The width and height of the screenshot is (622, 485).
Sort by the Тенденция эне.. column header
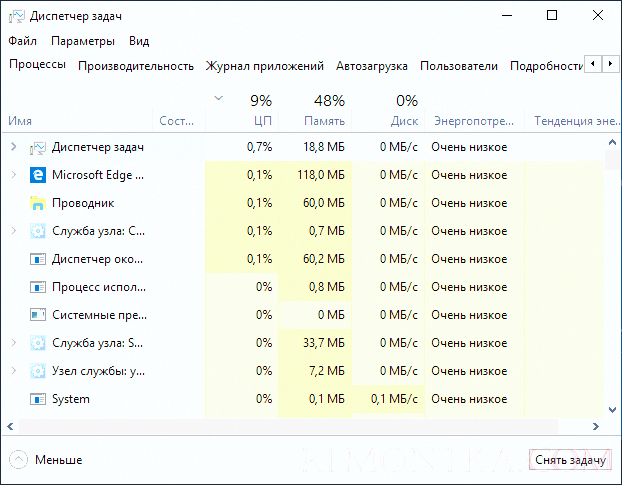click(576, 121)
